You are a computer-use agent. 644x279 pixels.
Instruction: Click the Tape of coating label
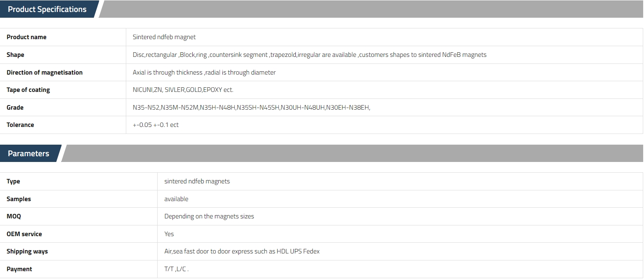tap(28, 90)
